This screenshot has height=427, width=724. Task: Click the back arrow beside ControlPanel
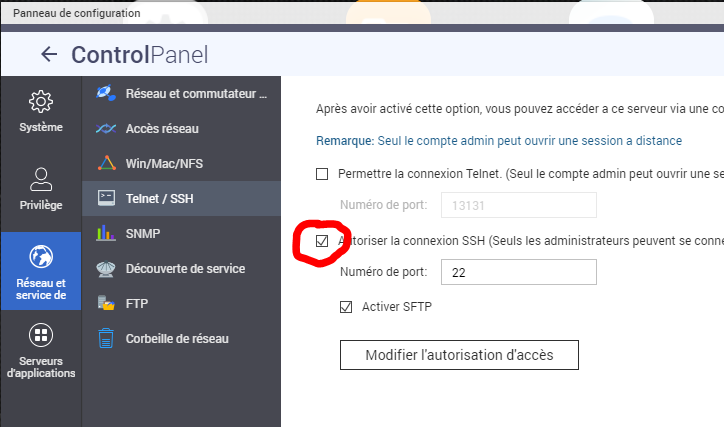click(x=49, y=55)
